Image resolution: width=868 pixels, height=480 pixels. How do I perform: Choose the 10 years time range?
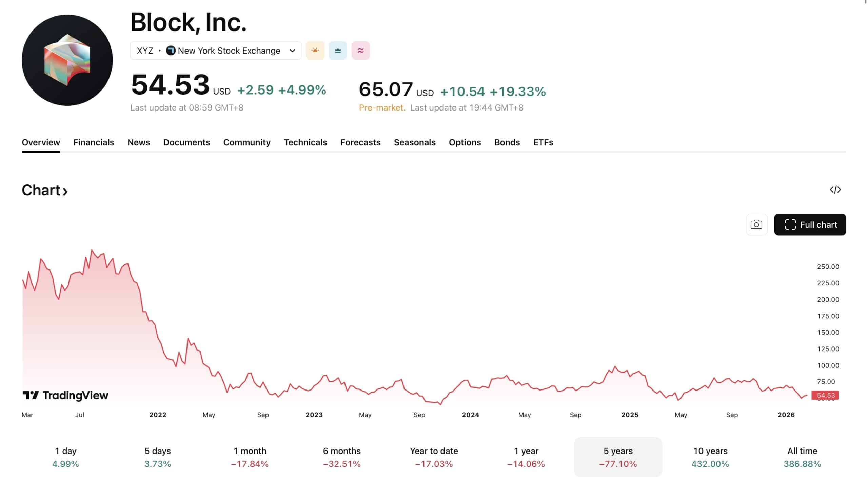(x=710, y=457)
